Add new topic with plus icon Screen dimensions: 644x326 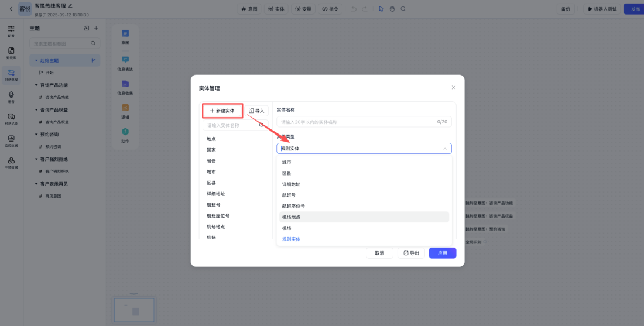[96, 28]
